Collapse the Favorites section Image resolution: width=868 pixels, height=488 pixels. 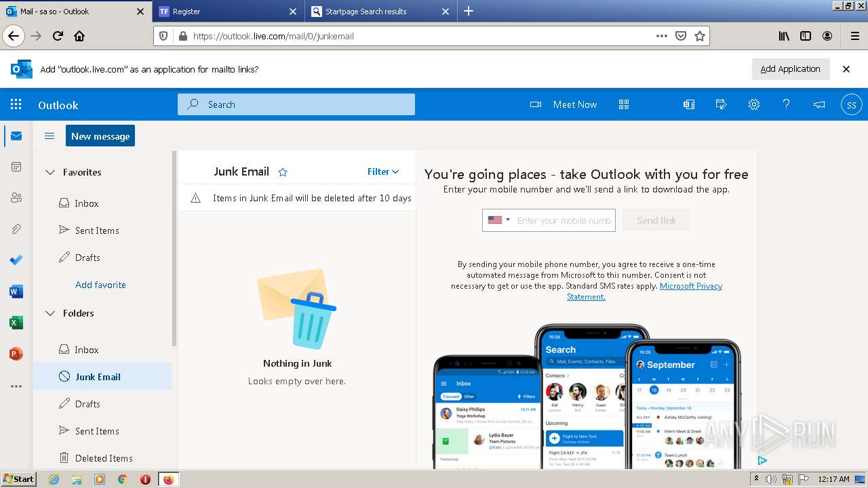(x=50, y=172)
